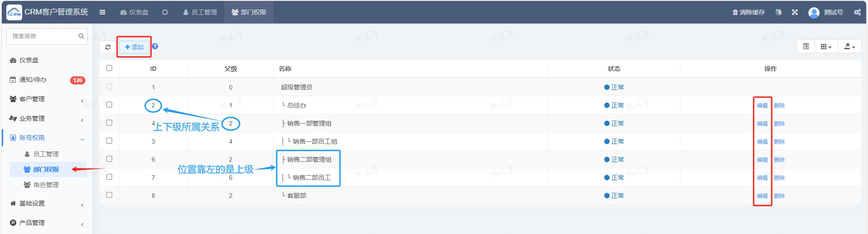Open the column display grid dropdown

826,47
